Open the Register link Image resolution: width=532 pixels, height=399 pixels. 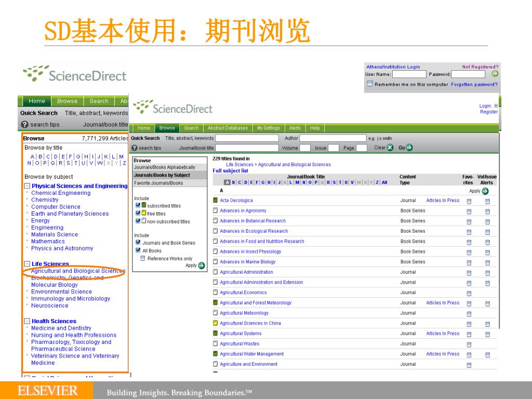tap(489, 112)
